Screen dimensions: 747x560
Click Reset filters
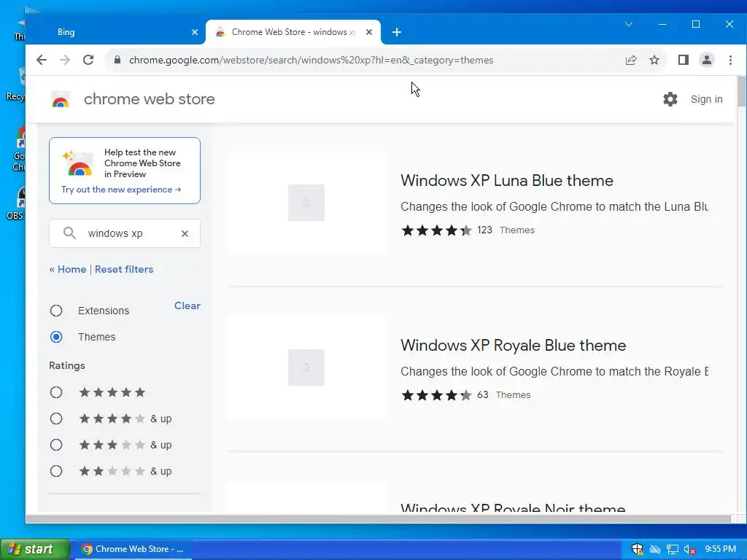(x=124, y=269)
